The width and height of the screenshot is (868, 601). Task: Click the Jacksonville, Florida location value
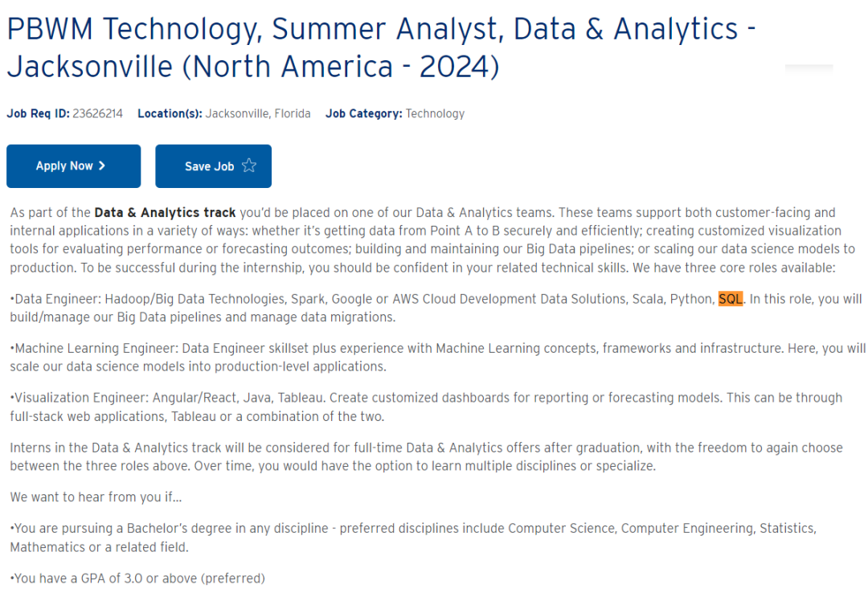258,113
